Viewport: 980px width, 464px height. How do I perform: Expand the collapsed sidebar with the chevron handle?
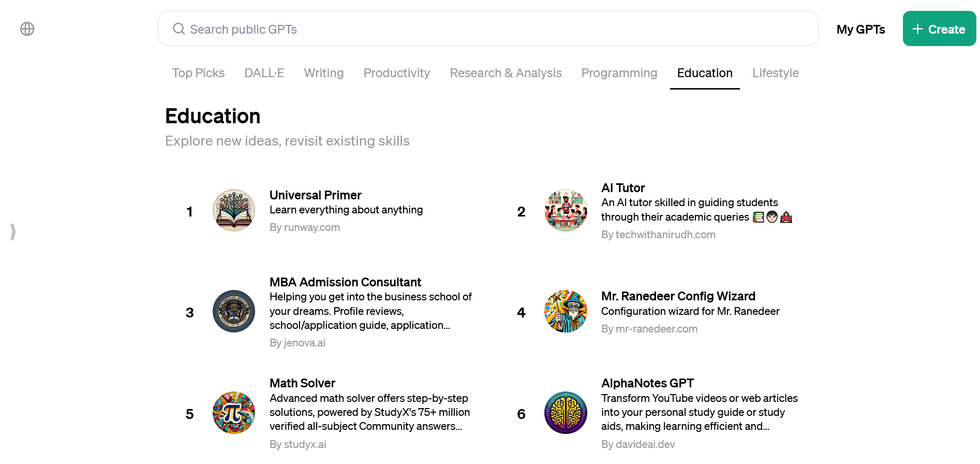[x=13, y=231]
